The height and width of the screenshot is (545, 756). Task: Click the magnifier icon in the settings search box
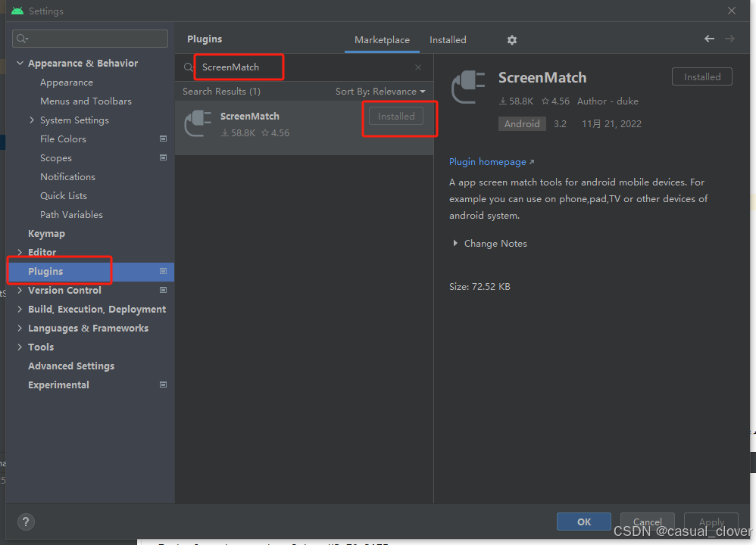point(22,39)
